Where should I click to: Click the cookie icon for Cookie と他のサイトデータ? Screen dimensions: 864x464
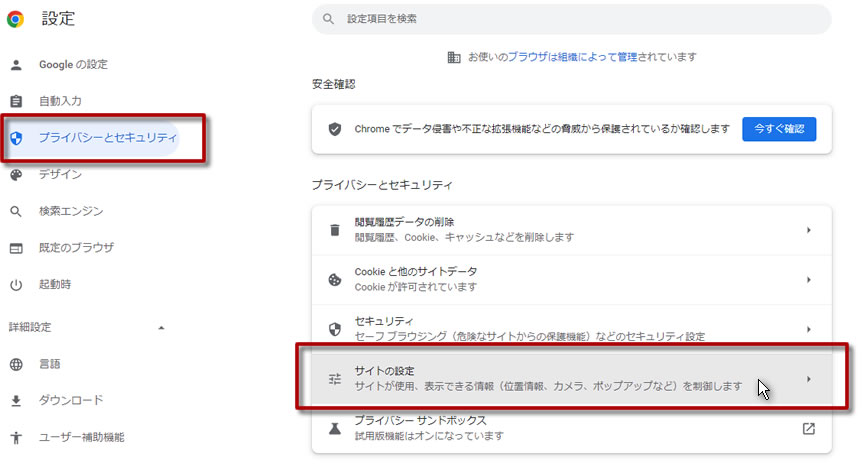click(334, 280)
